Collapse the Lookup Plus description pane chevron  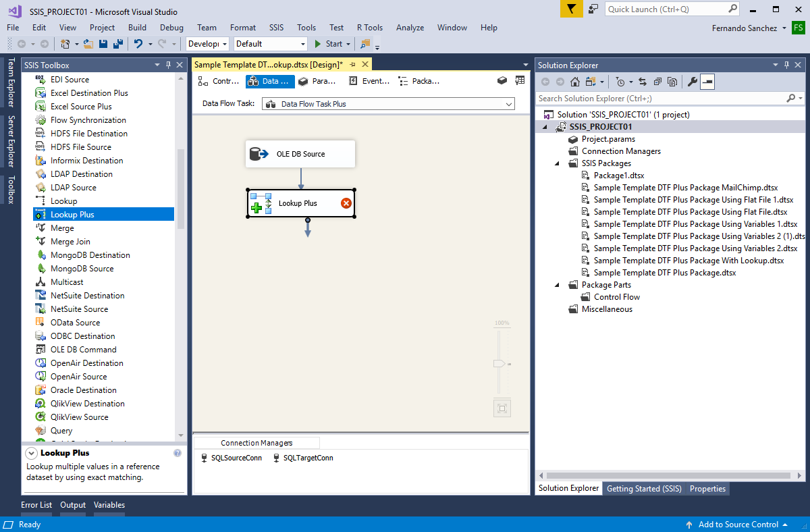[x=31, y=453]
